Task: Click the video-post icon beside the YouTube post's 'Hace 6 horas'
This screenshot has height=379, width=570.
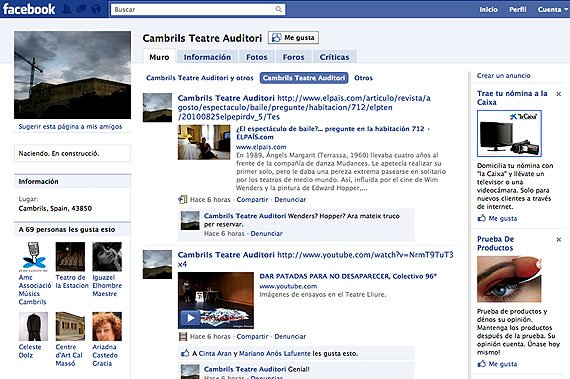Action: [183, 336]
